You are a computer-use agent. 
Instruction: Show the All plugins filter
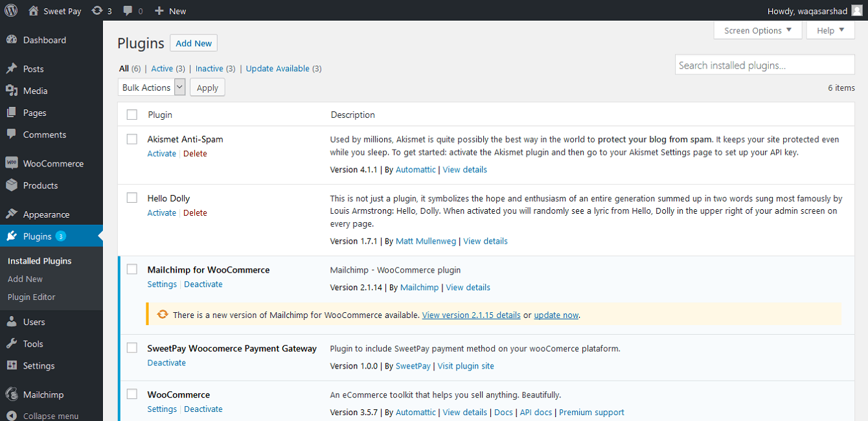coord(124,69)
